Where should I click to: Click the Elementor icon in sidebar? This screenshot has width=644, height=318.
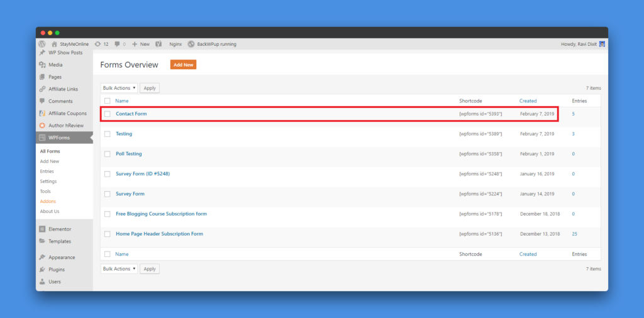coord(42,229)
